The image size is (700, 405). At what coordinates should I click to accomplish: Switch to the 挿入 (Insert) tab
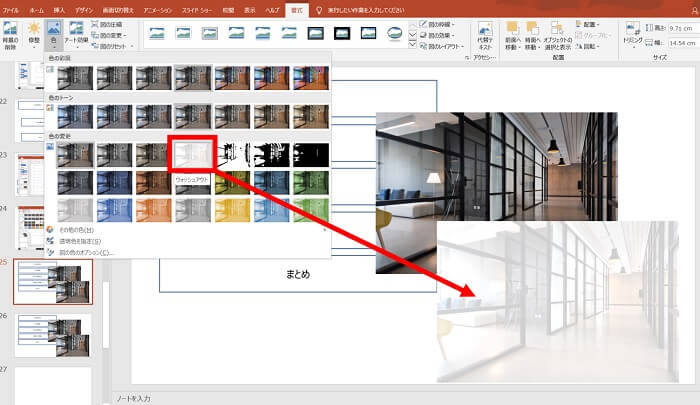coord(59,8)
